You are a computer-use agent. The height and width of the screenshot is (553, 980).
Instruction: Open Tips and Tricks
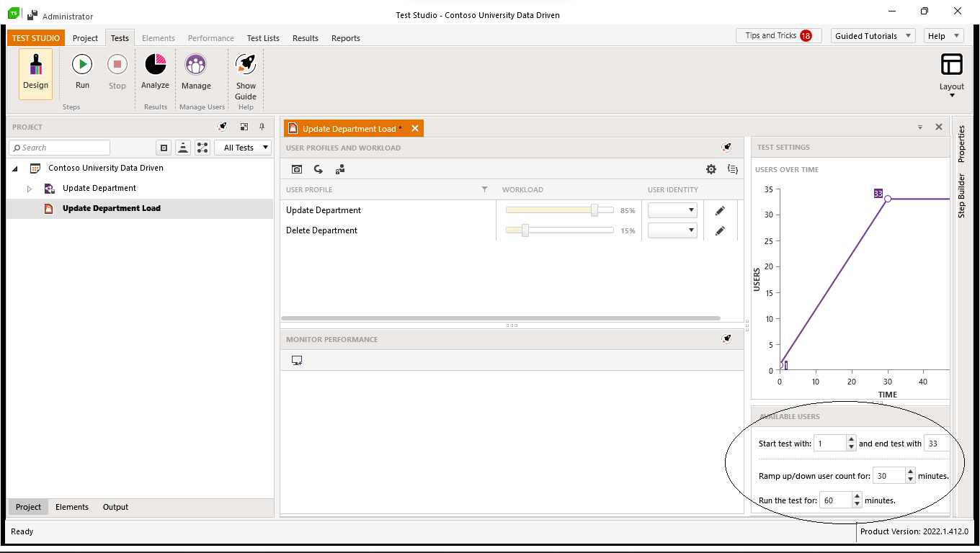(779, 35)
